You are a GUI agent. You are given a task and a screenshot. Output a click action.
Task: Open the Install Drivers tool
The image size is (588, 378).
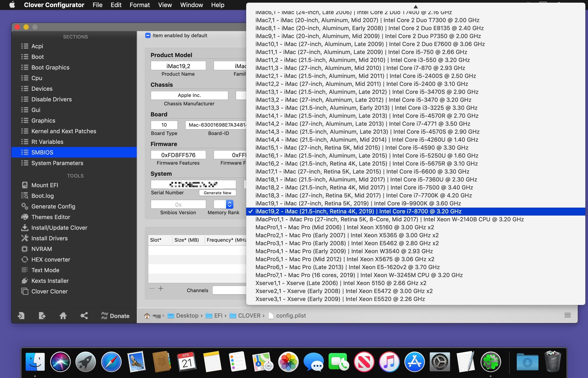coord(74,238)
